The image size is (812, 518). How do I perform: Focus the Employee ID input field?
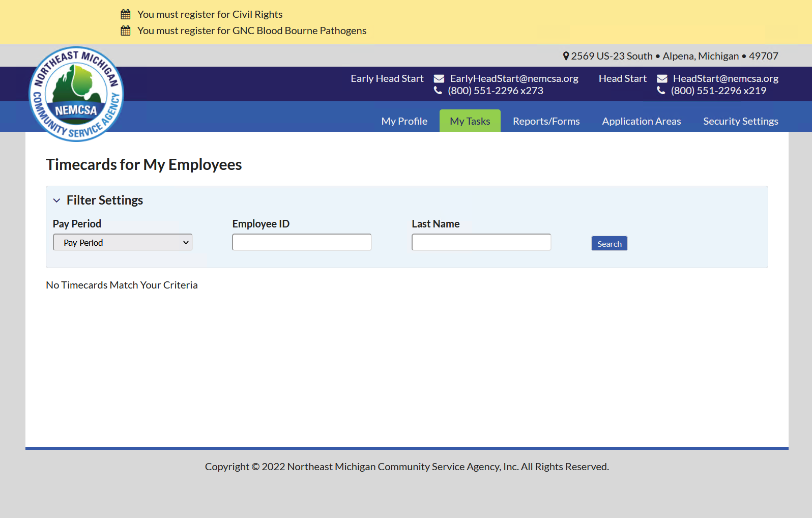[302, 242]
